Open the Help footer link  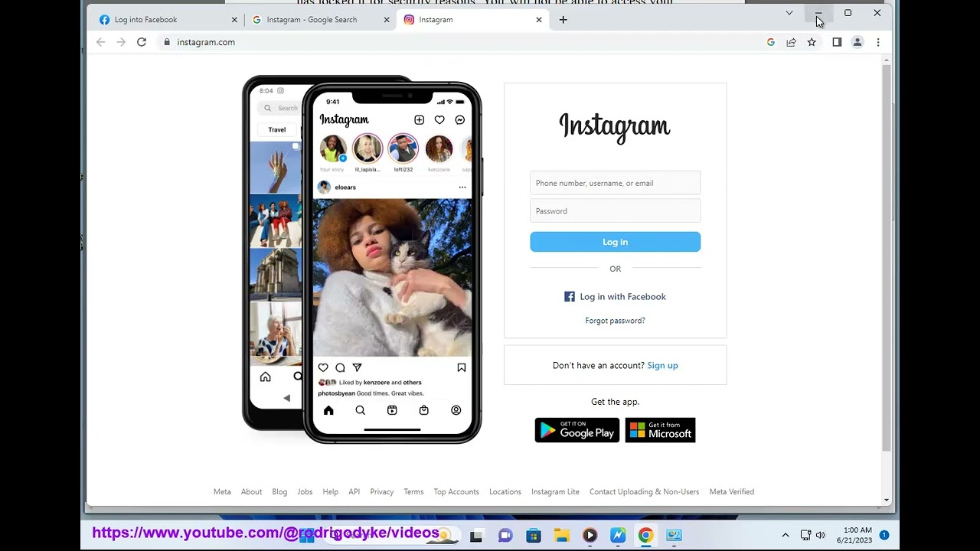[330, 492]
